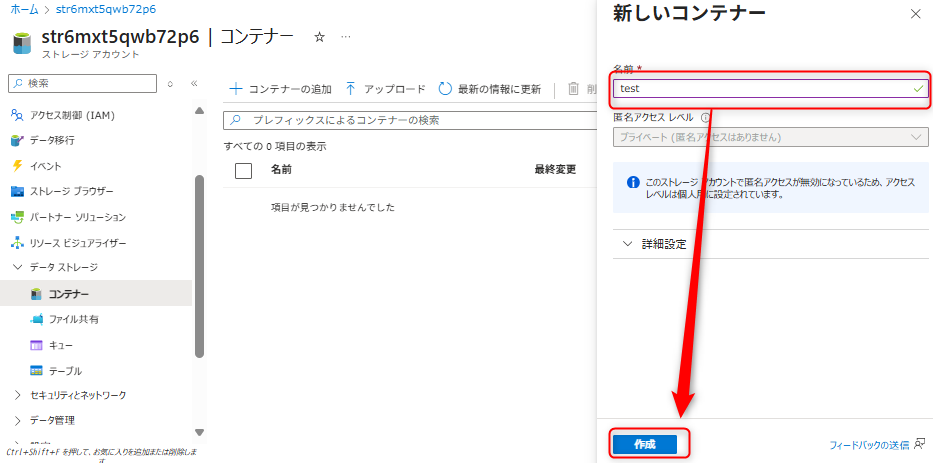
Task: Focus the sidebar 検索 box
Action: pos(83,83)
